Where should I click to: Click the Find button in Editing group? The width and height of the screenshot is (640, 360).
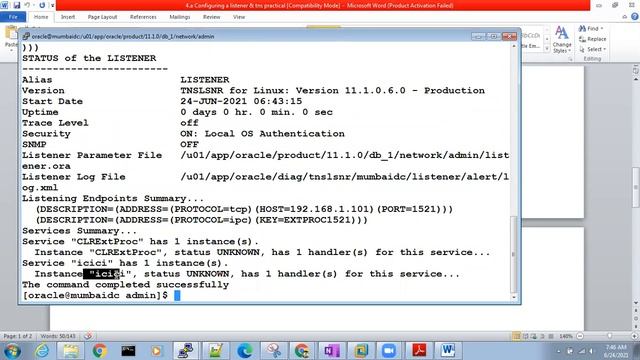pyautogui.click(x=588, y=29)
